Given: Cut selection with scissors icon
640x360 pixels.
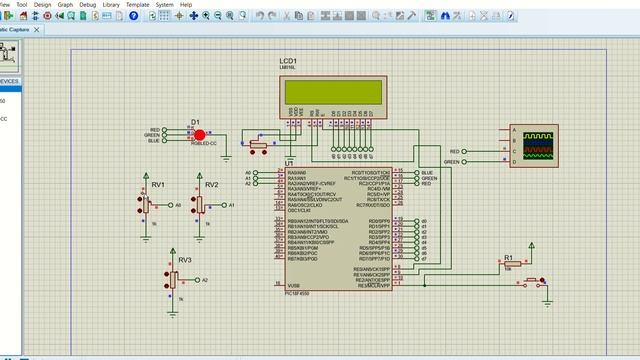Looking at the screenshot, I should pos(287,16).
